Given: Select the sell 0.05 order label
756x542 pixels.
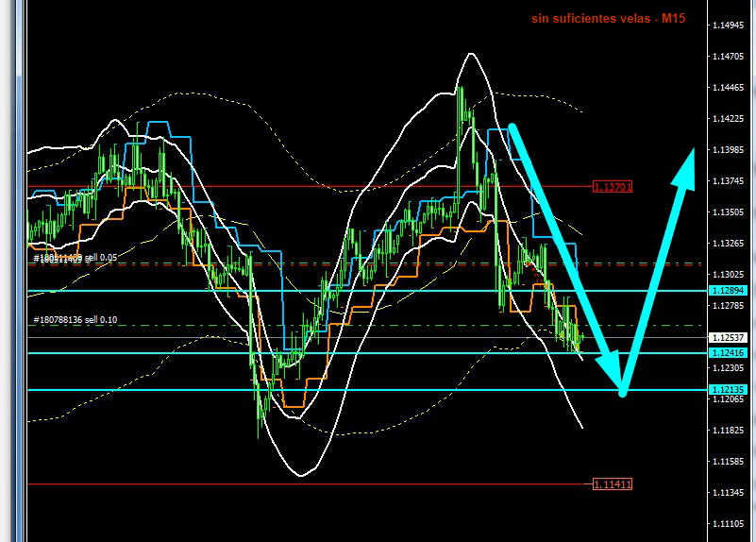Looking at the screenshot, I should pos(76,258).
